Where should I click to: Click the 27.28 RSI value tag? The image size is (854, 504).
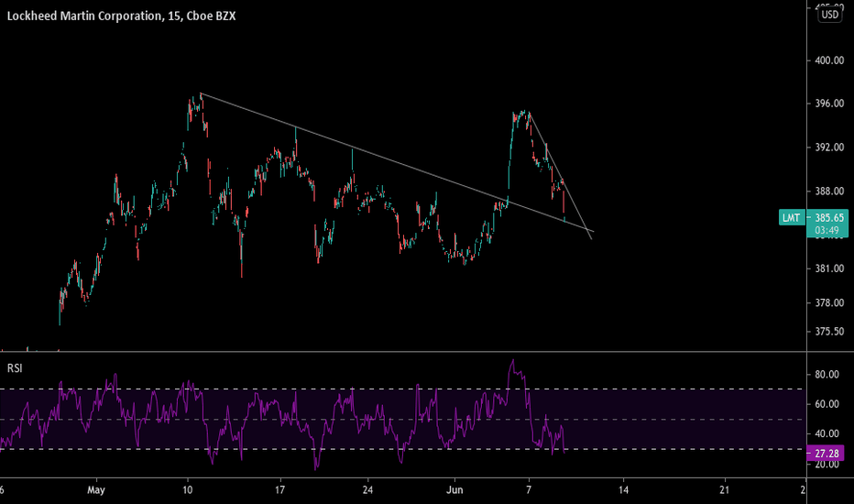827,454
